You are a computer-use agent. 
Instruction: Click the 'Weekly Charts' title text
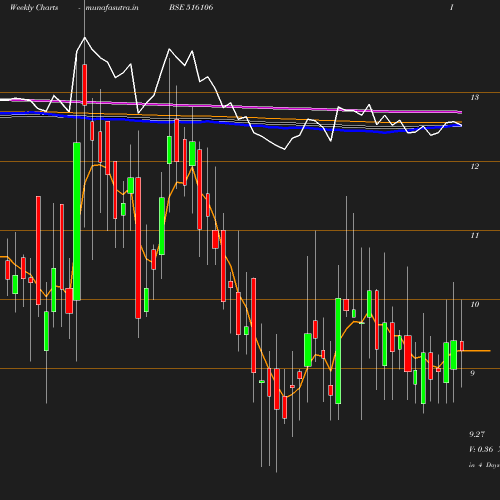pyautogui.click(x=34, y=7)
